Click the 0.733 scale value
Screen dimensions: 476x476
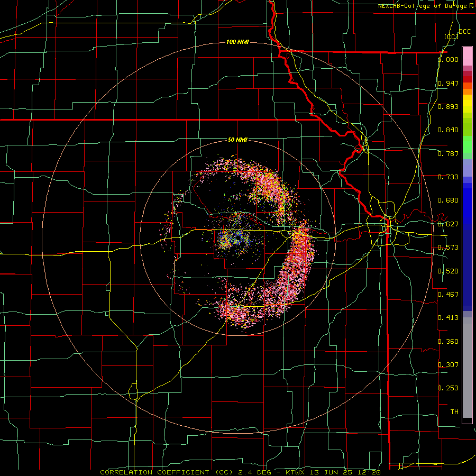tap(448, 177)
